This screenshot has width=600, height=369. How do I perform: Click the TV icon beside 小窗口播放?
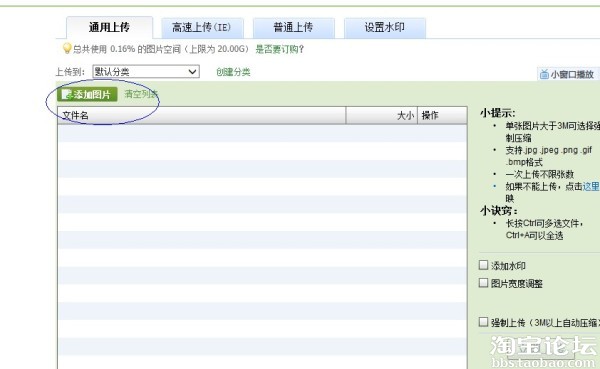[x=544, y=74]
